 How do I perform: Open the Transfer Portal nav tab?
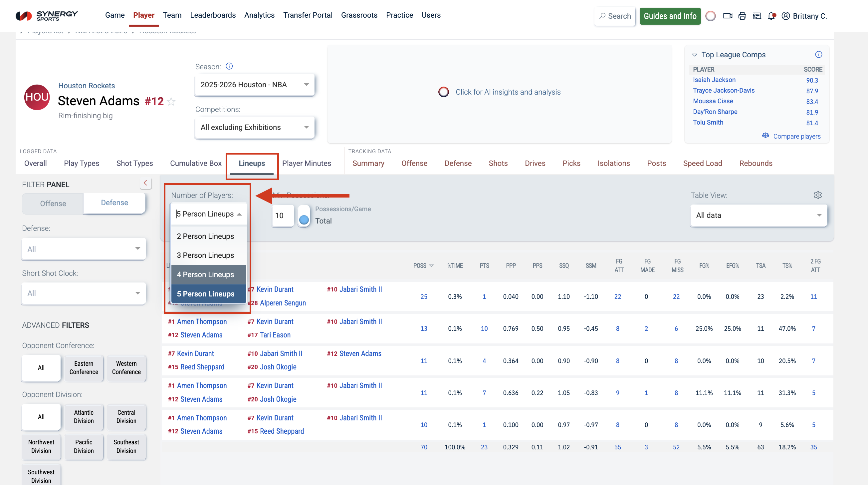tap(308, 15)
